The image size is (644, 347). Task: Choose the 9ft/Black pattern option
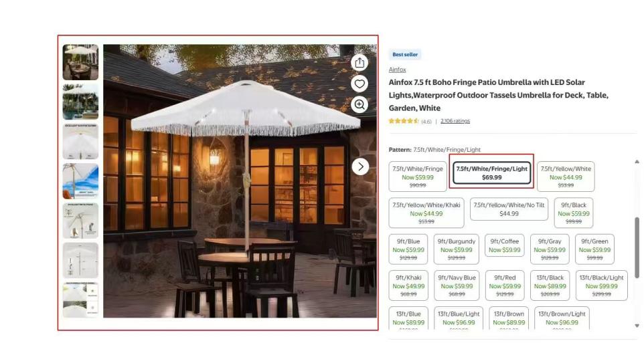(573, 213)
